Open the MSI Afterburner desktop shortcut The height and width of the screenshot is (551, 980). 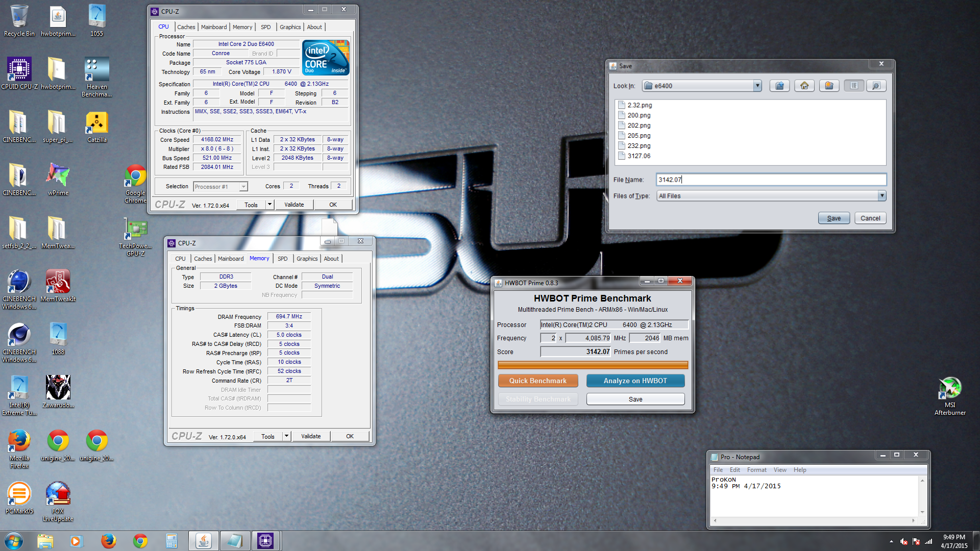[x=950, y=396]
